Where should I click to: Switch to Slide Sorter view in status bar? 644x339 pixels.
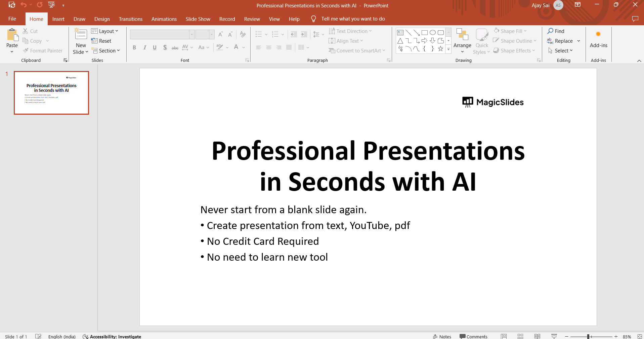(520, 336)
